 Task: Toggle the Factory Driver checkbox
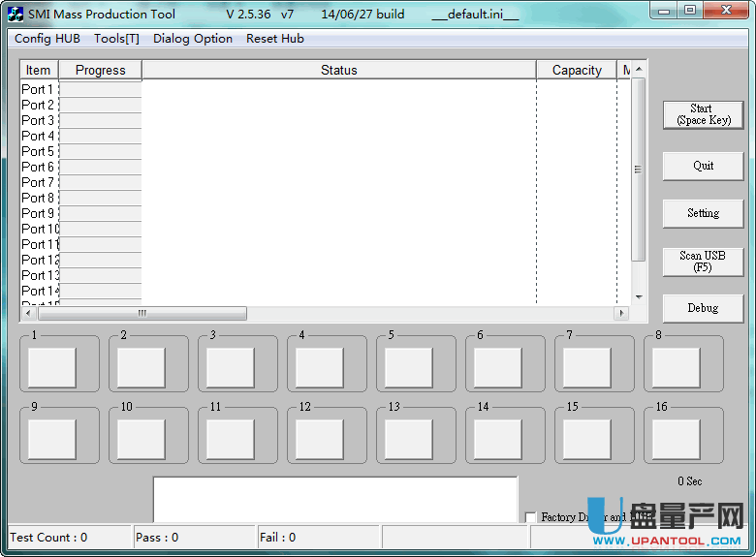point(530,517)
